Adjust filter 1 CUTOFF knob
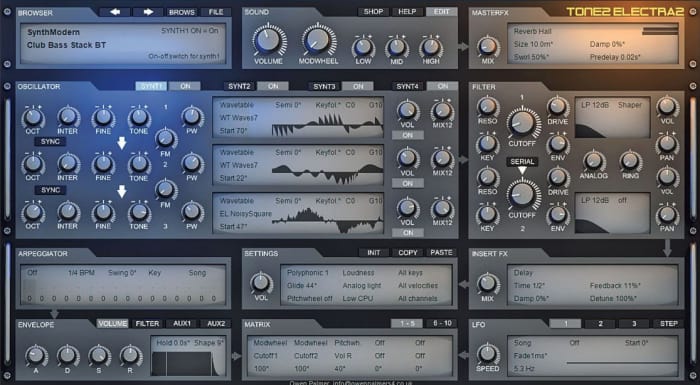Viewport: 700px width, 385px height. [522, 122]
